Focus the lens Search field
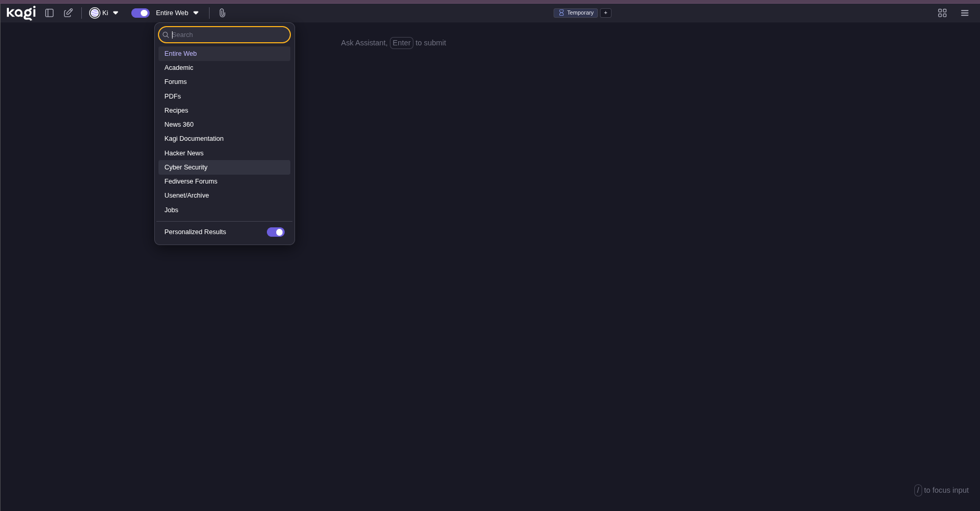 (228, 35)
